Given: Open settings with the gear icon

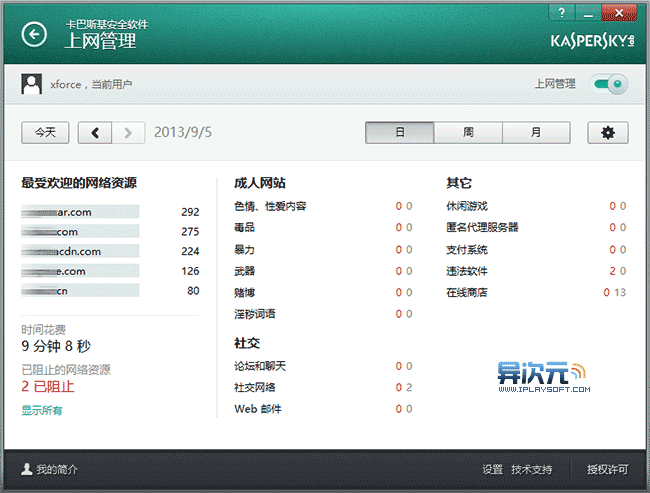Looking at the screenshot, I should [x=608, y=133].
